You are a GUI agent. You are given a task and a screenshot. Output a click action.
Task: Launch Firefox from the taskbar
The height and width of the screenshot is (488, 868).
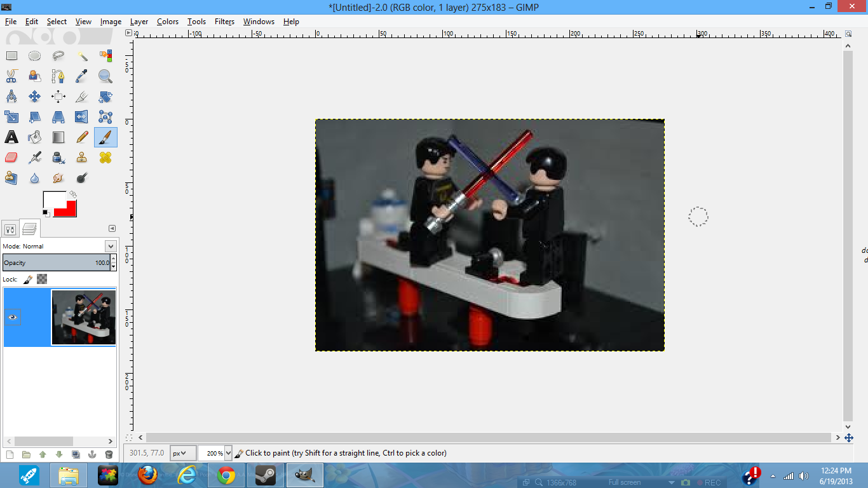tap(147, 475)
